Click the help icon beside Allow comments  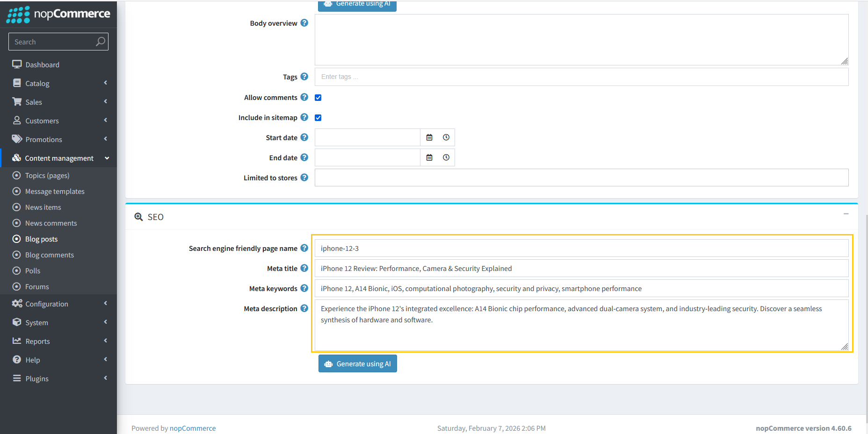pos(304,97)
